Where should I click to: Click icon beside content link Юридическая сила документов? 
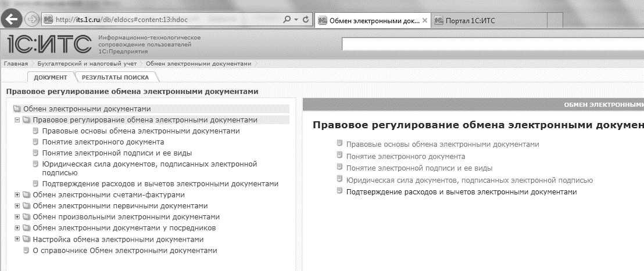[x=339, y=179]
